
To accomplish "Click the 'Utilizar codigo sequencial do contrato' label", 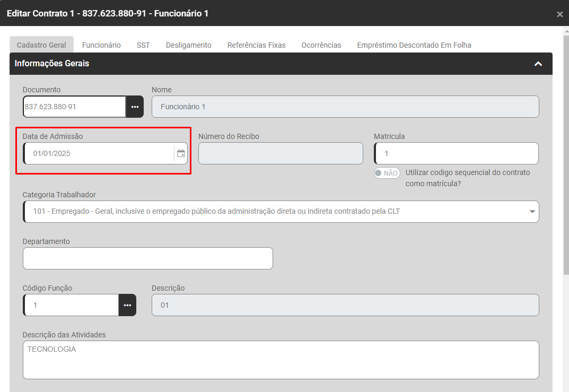I will (x=467, y=178).
